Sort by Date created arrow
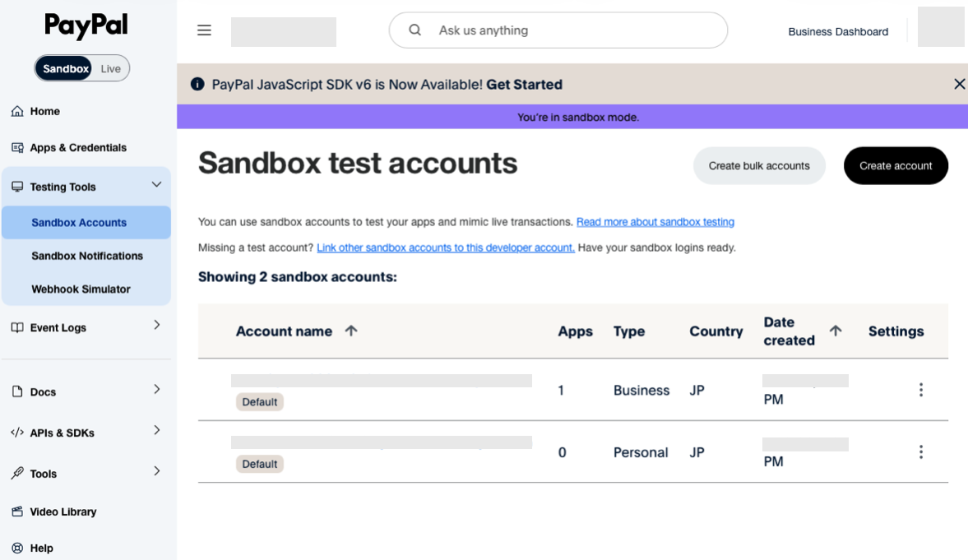The image size is (968, 560). pyautogui.click(x=836, y=331)
